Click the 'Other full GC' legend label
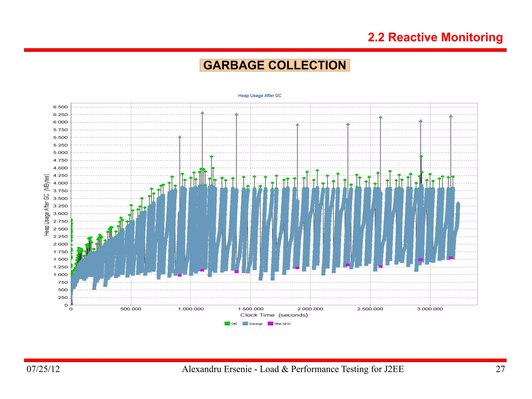This screenshot has width=532, height=399. pyautogui.click(x=283, y=324)
